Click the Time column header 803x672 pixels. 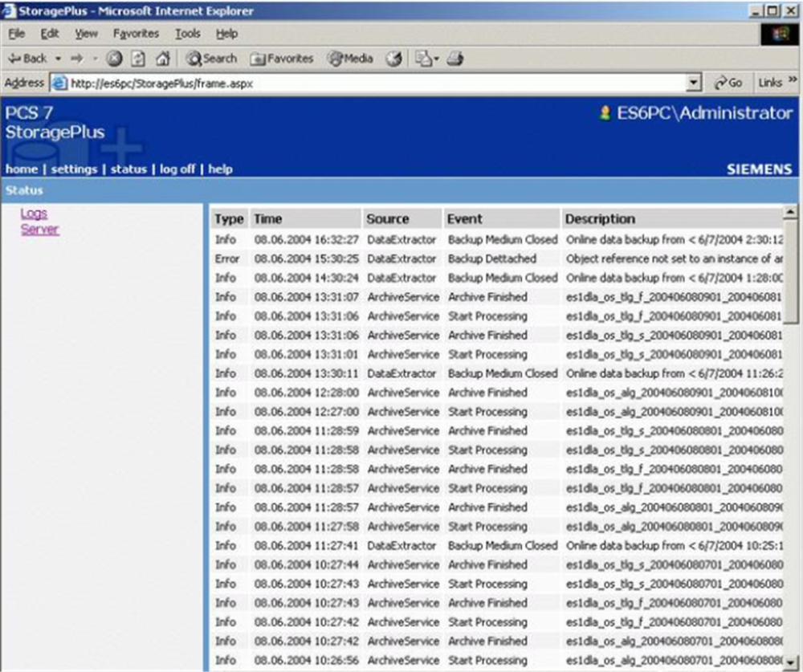(306, 218)
